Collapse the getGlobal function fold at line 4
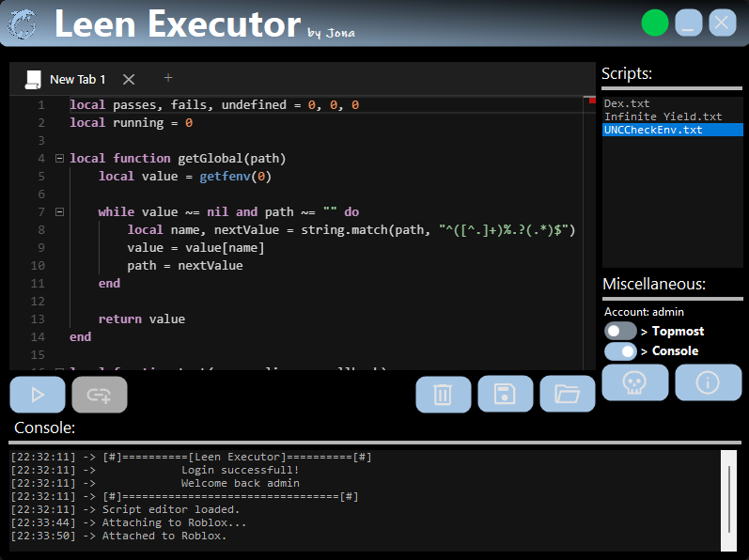The image size is (749, 560). (59, 159)
